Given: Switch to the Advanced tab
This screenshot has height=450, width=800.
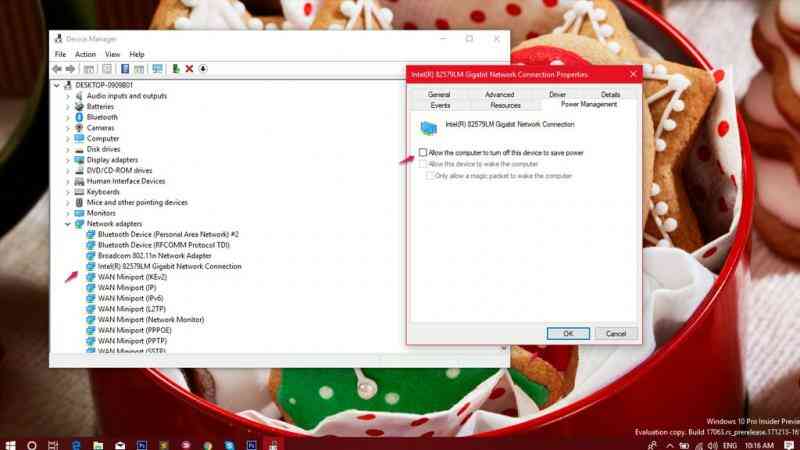Looking at the screenshot, I should [499, 94].
